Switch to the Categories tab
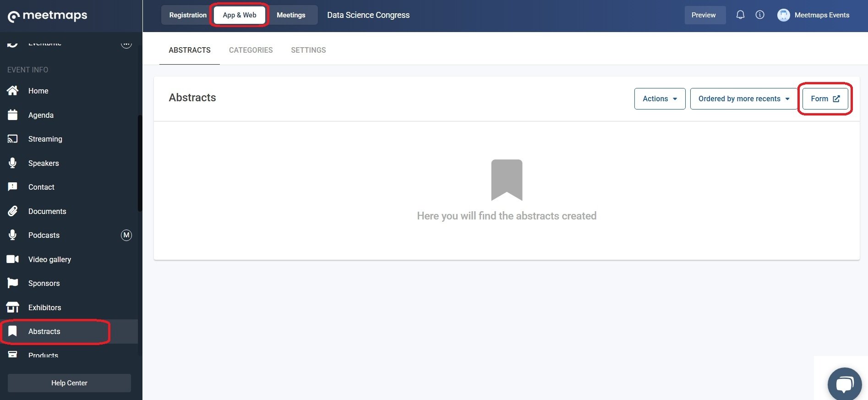The height and width of the screenshot is (400, 868). point(251,50)
